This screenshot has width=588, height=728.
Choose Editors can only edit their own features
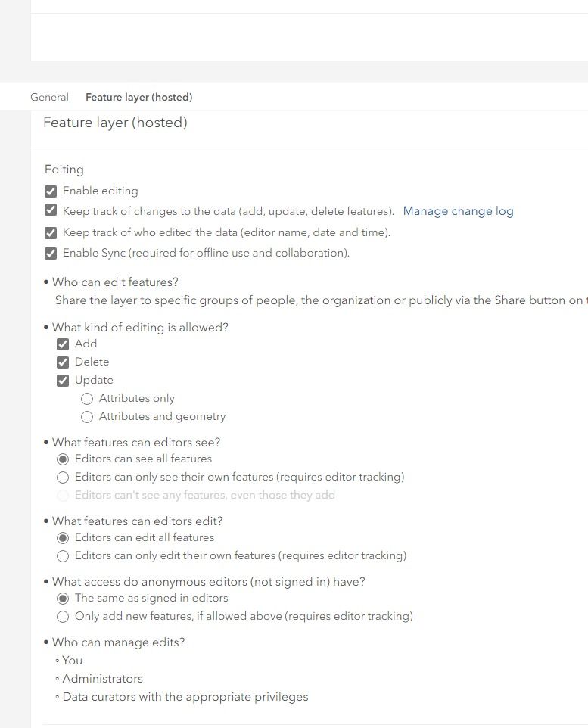[x=63, y=556]
